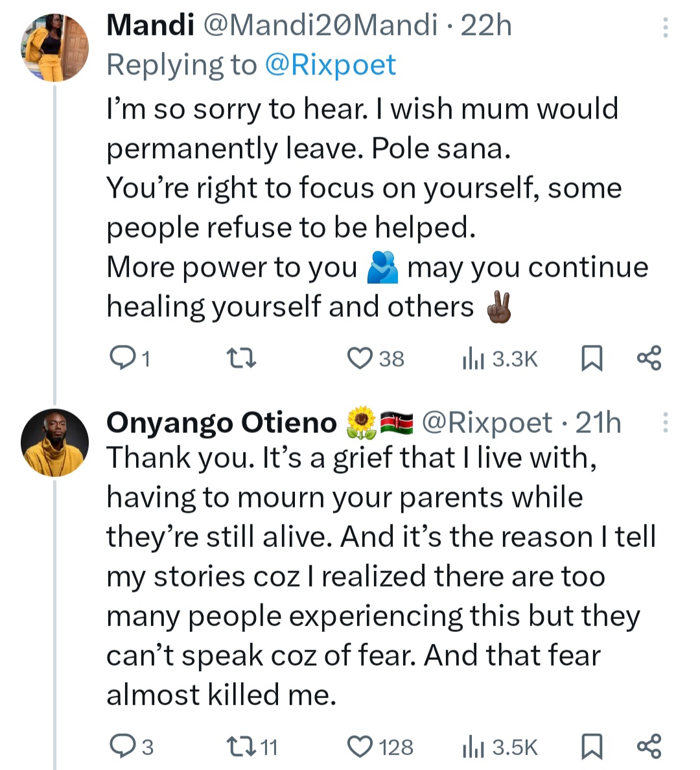Screen dimensions: 700x770
Task: Retweet Onyango Otieno's tweet with 11 retweets
Action: pos(240,746)
